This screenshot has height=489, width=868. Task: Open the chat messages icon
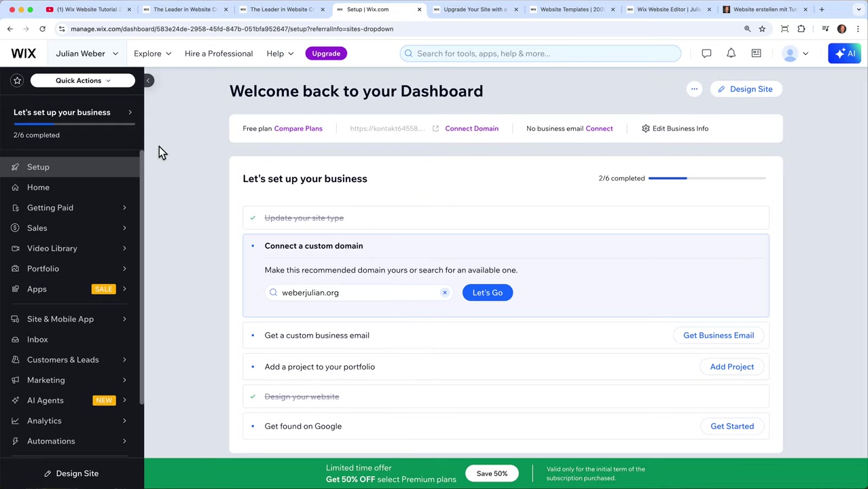click(706, 54)
